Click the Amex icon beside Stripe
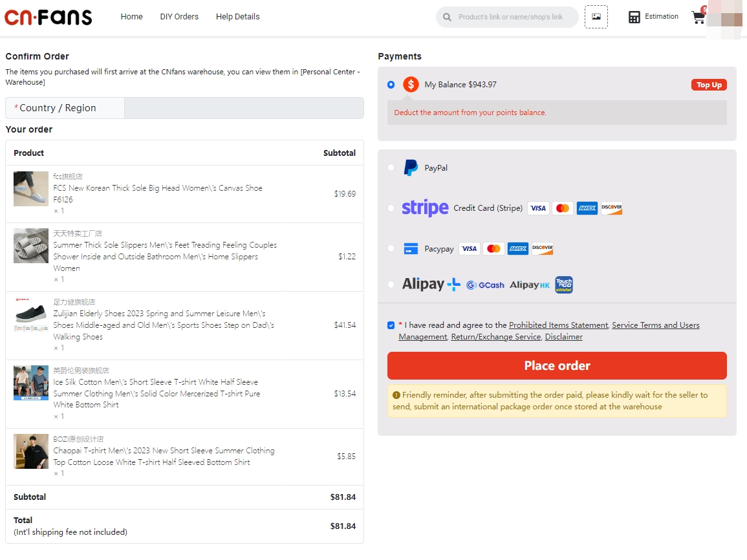This screenshot has width=747, height=560. [x=587, y=208]
